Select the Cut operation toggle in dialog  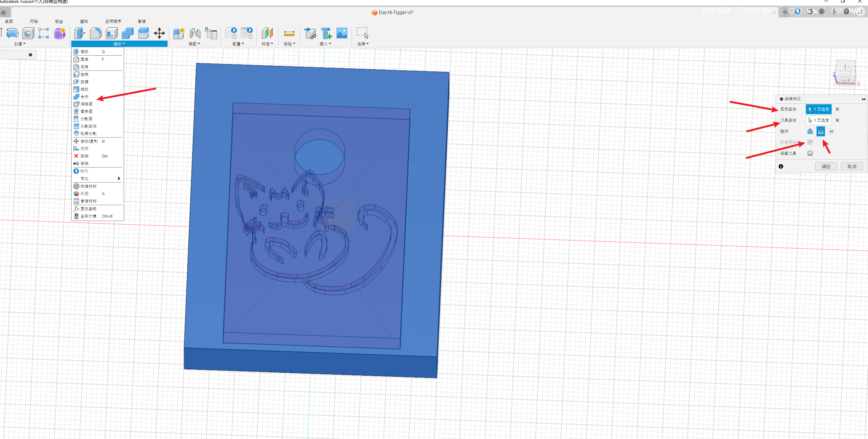[x=821, y=131]
